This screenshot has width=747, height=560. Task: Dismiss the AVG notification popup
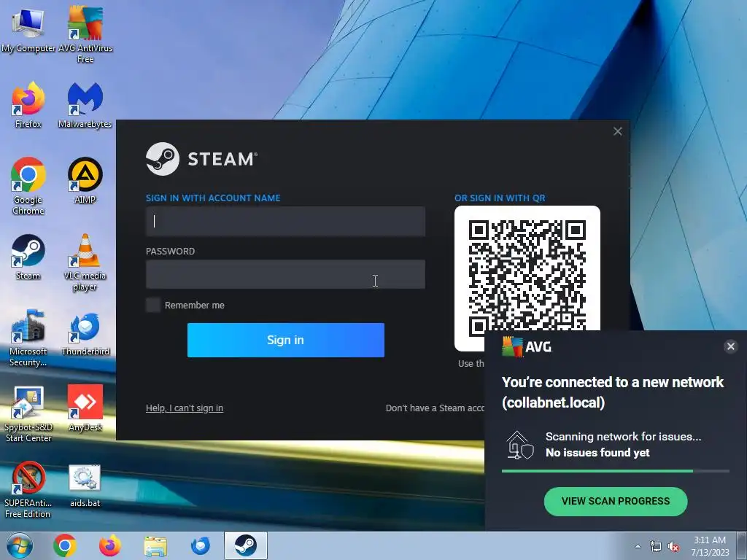point(731,346)
